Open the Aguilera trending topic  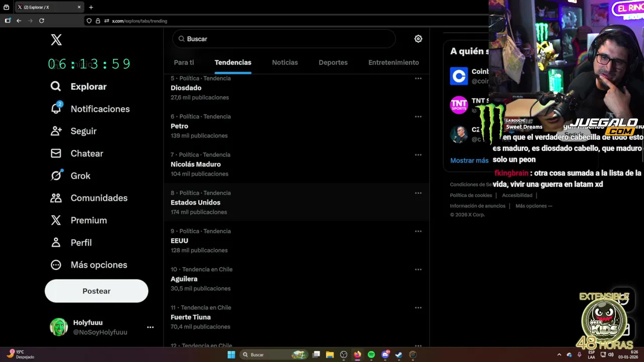click(296, 279)
